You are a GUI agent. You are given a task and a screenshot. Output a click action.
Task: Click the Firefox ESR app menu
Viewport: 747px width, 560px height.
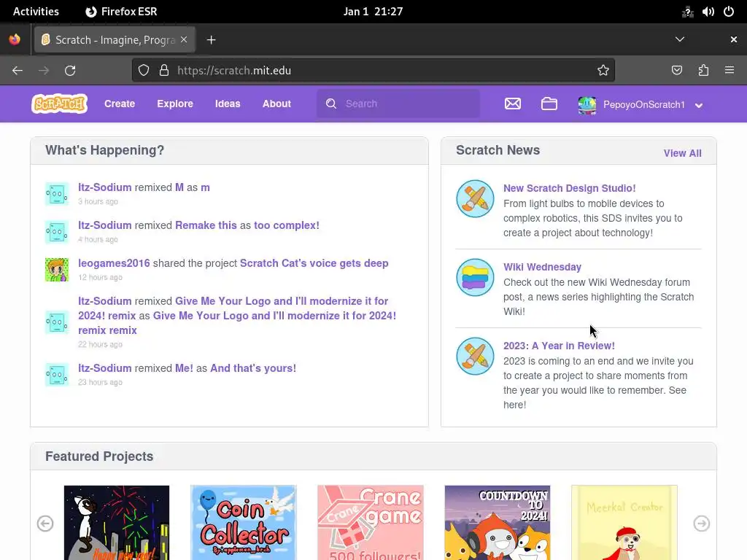[x=121, y=12]
